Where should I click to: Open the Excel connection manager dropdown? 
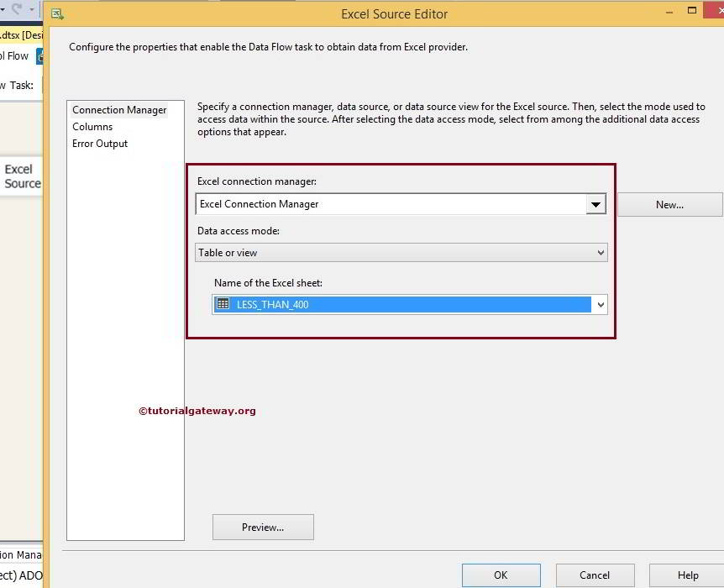[x=596, y=204]
